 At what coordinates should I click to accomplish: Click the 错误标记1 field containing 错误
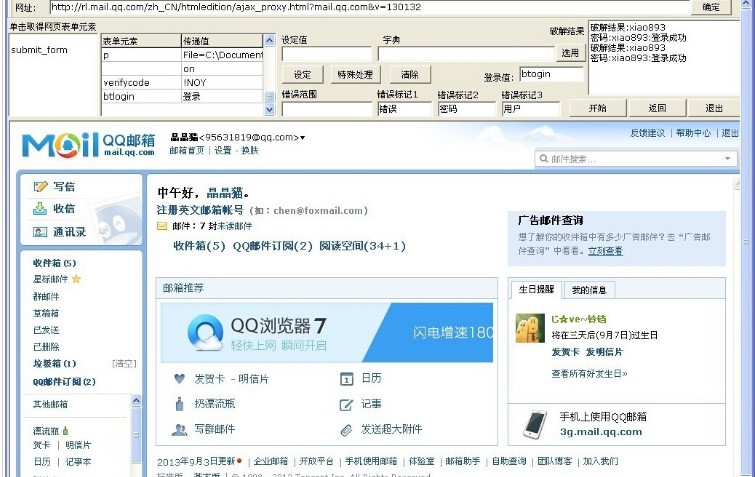point(404,109)
